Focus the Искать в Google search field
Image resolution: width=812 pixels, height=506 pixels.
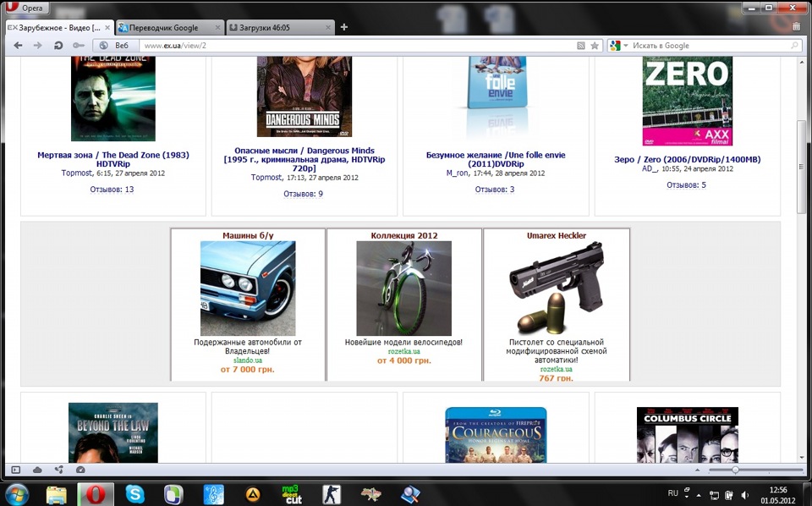(x=710, y=46)
